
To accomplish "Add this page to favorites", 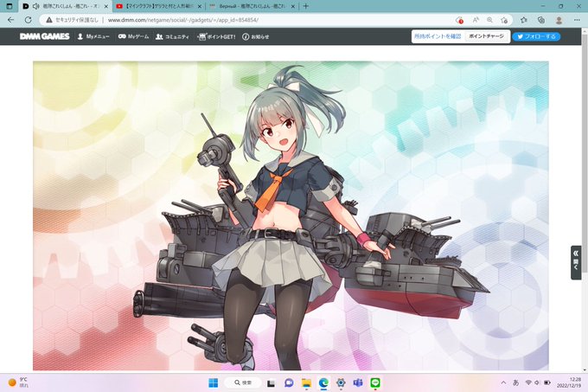I will [x=504, y=20].
